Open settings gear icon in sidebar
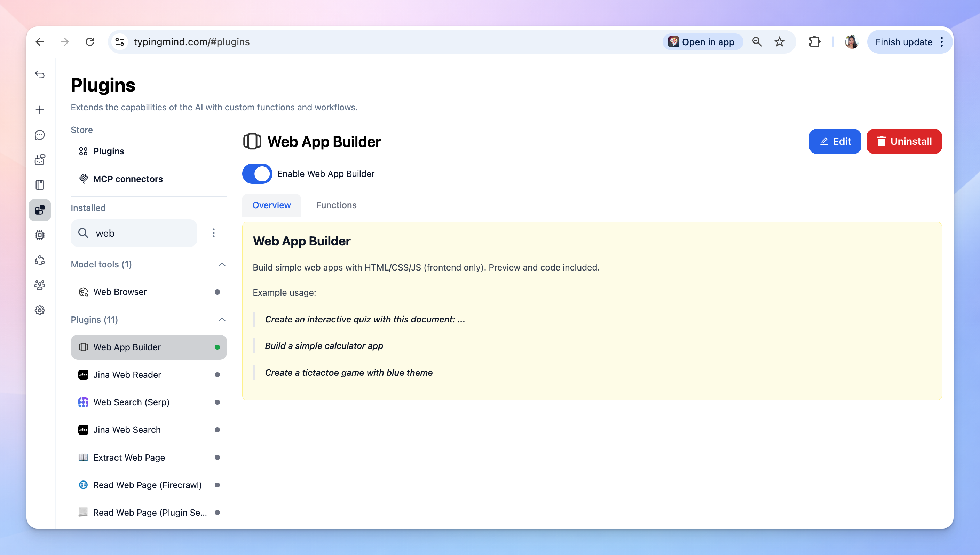The image size is (980, 555). 40,310
